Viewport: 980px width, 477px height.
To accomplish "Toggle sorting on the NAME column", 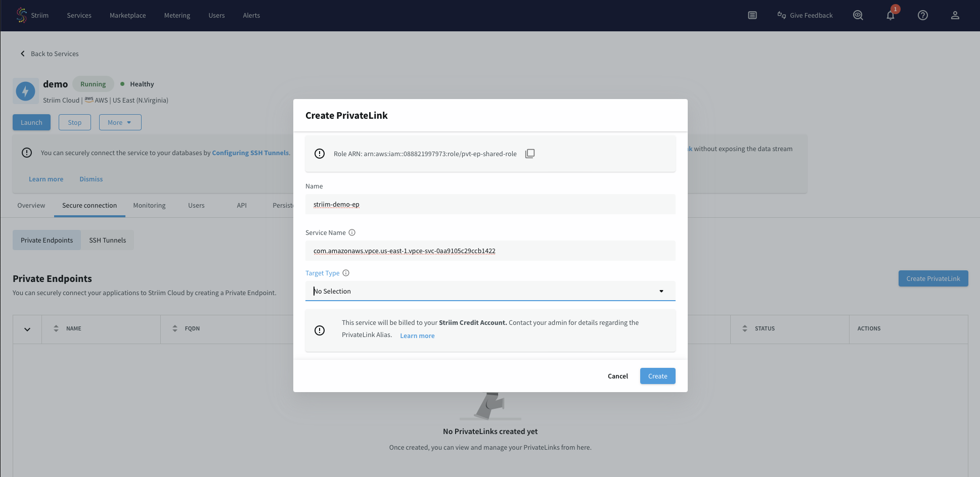I will (x=56, y=328).
